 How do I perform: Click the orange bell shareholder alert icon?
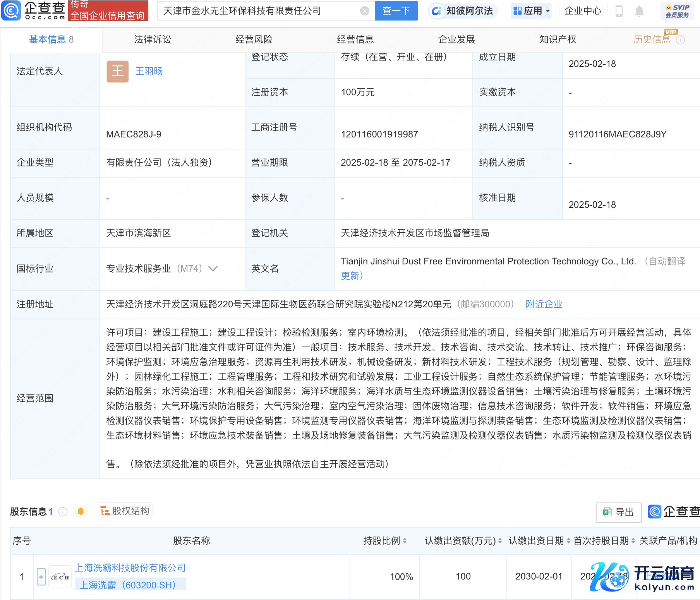point(81,511)
